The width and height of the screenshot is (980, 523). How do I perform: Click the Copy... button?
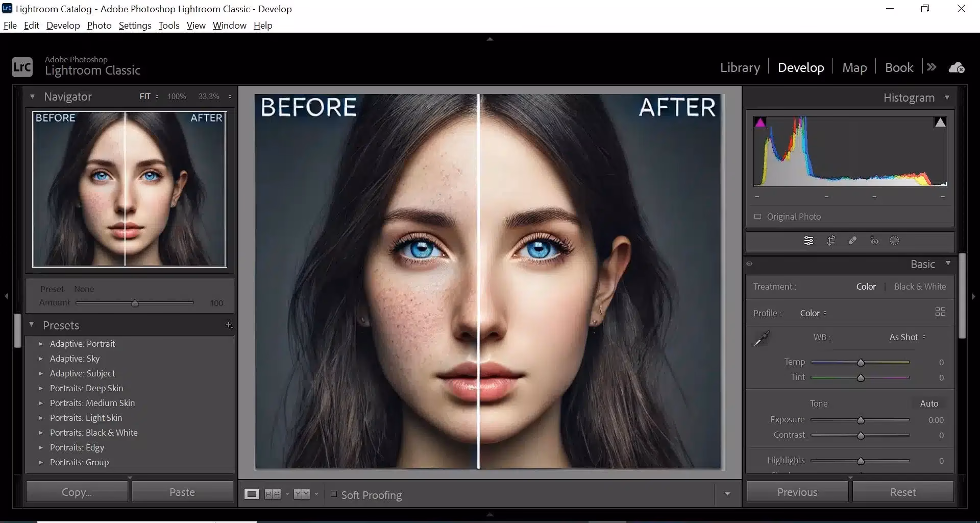(77, 491)
